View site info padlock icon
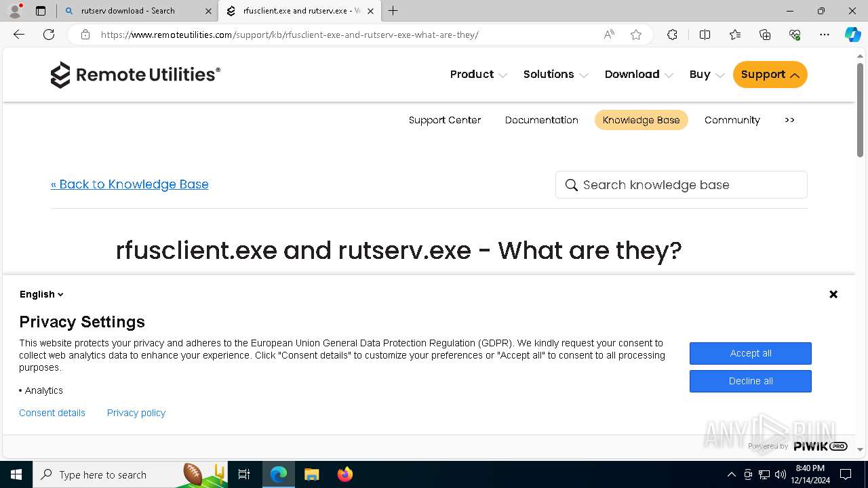 click(x=85, y=35)
